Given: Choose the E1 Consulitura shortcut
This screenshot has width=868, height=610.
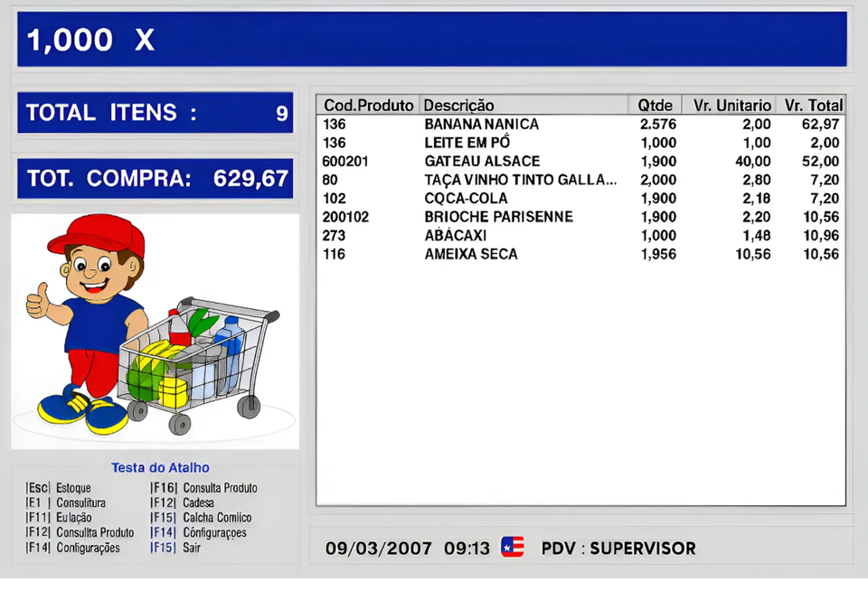Looking at the screenshot, I should click(65, 502).
